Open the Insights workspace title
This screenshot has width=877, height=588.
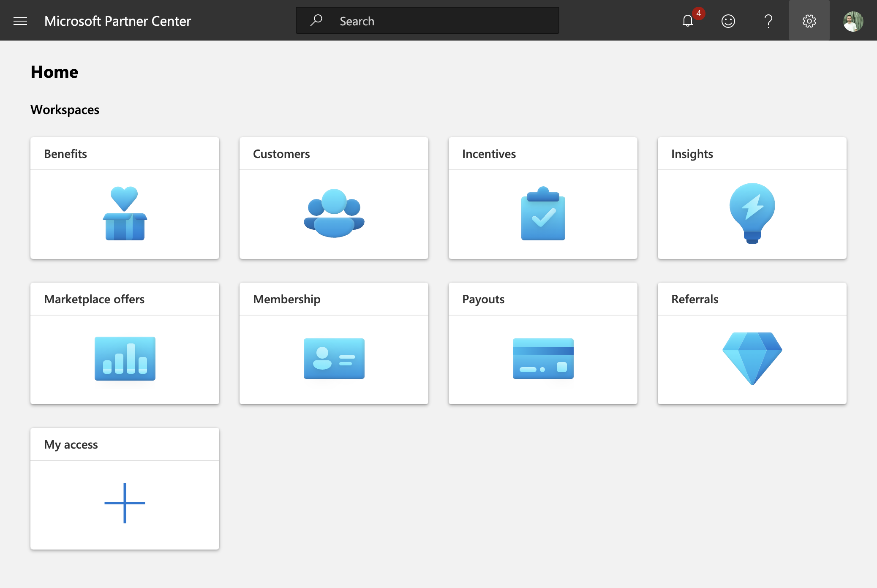point(692,154)
